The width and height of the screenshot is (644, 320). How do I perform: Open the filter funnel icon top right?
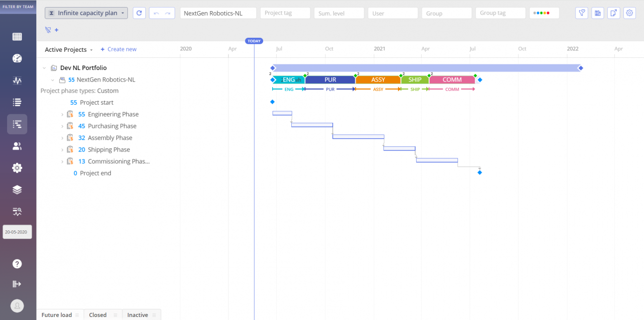point(581,13)
